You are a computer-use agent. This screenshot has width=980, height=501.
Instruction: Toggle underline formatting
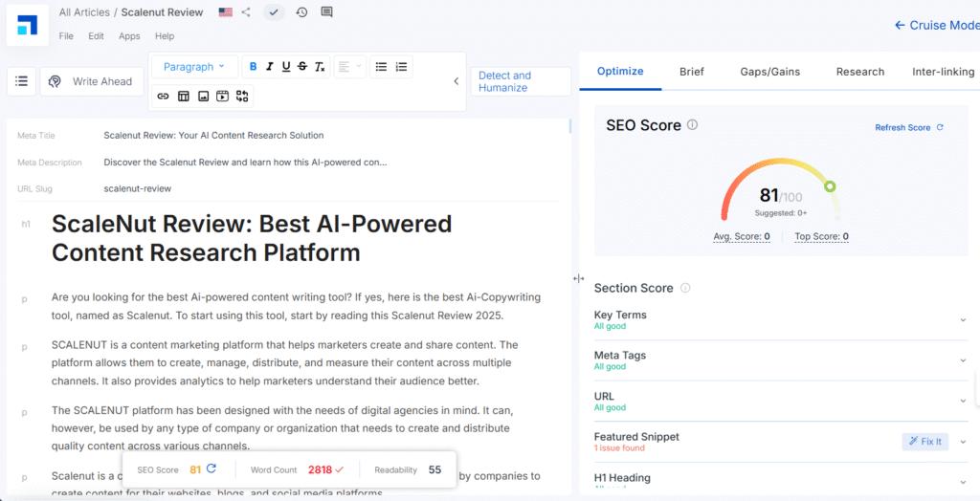coord(286,67)
